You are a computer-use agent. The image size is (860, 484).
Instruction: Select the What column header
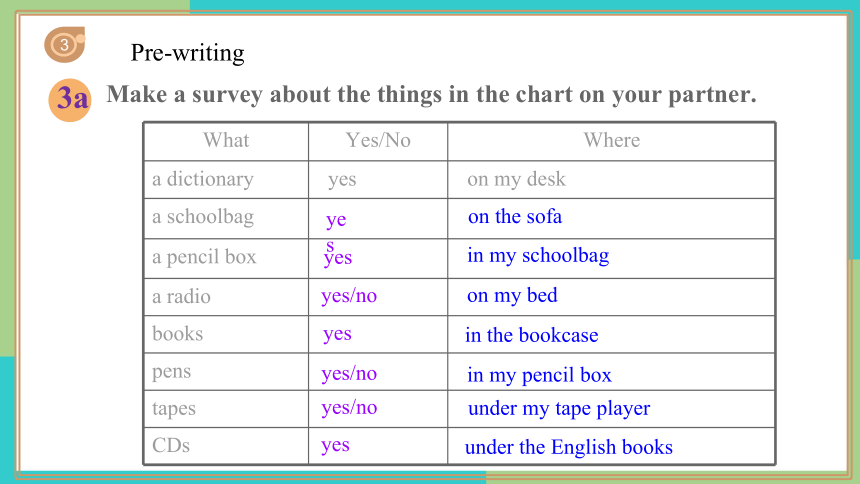click(226, 140)
